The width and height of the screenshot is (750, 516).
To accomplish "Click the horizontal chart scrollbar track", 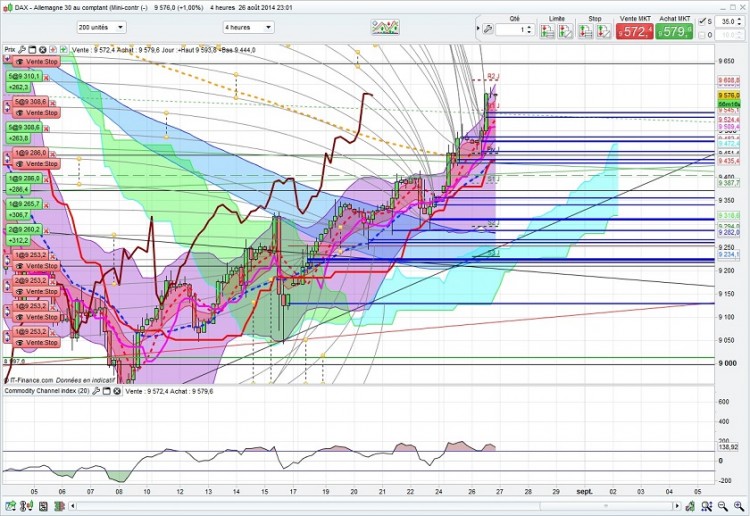I will 376,506.
